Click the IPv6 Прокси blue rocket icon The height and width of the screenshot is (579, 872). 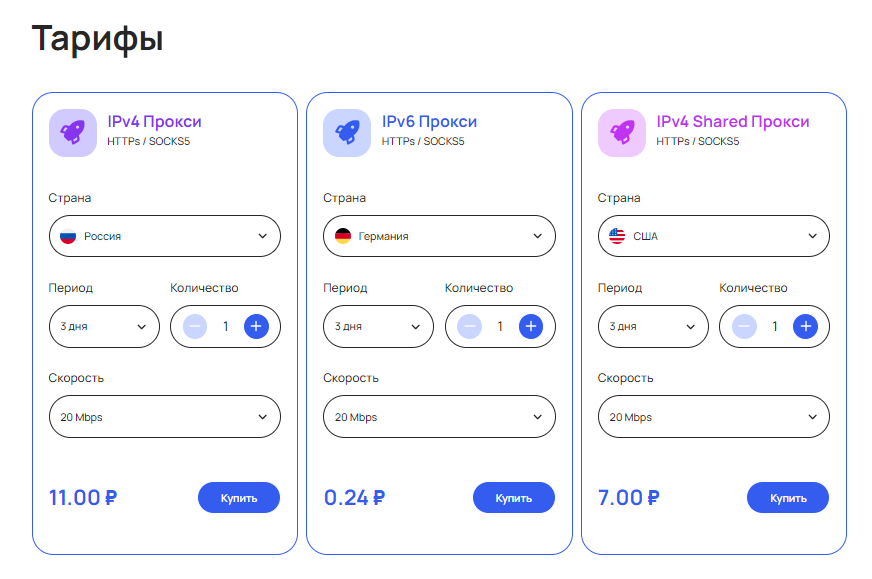[347, 133]
